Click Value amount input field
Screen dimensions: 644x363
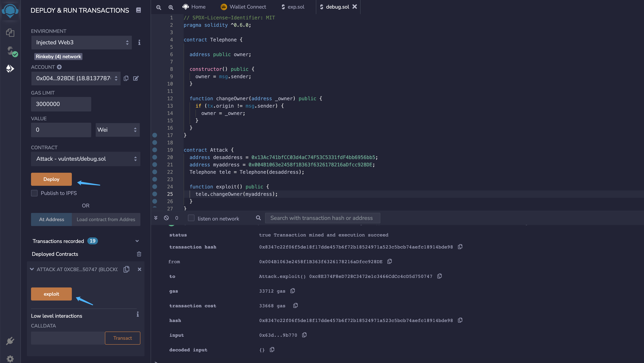tap(61, 130)
